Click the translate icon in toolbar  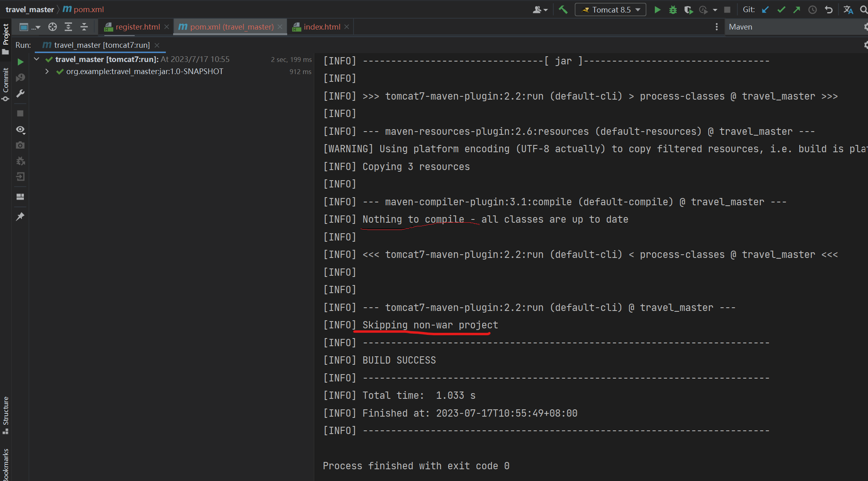(x=848, y=10)
